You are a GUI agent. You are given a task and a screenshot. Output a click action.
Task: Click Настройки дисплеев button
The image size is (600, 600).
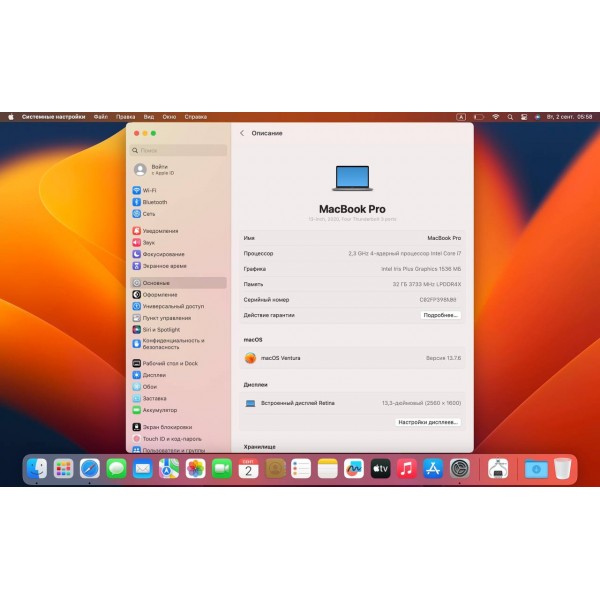tap(428, 422)
